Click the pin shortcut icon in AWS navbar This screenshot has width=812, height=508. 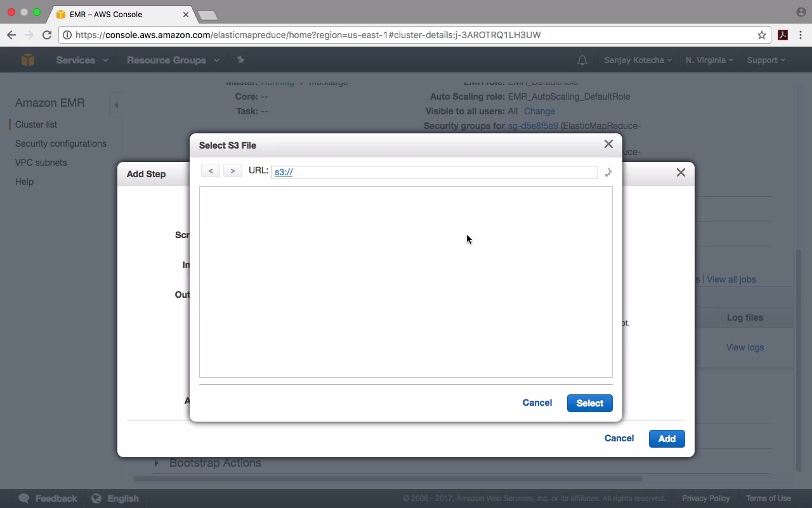240,60
